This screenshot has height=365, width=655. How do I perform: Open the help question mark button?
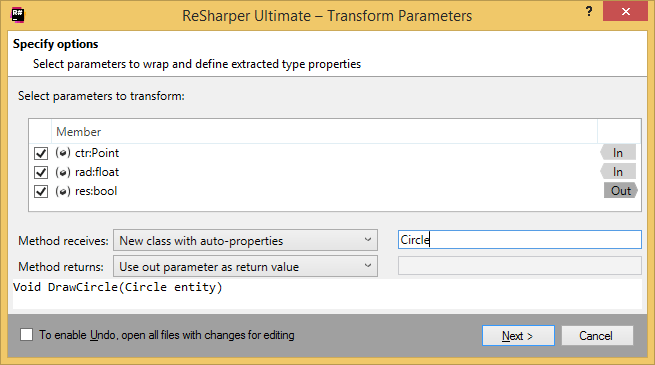[x=589, y=11]
